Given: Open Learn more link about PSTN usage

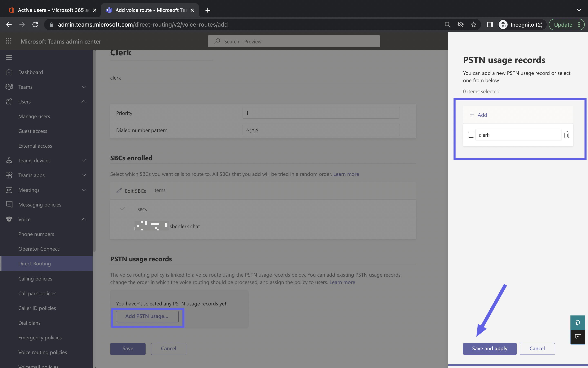Looking at the screenshot, I should tap(342, 282).
